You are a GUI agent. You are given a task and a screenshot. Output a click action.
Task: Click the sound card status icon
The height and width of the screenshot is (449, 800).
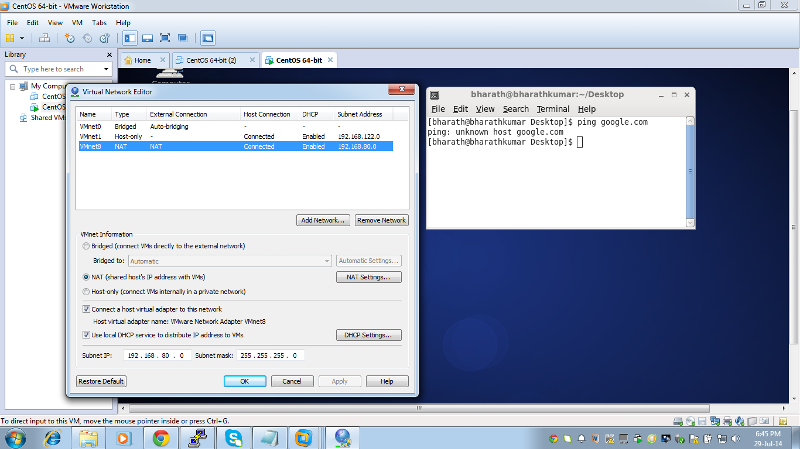[739, 421]
